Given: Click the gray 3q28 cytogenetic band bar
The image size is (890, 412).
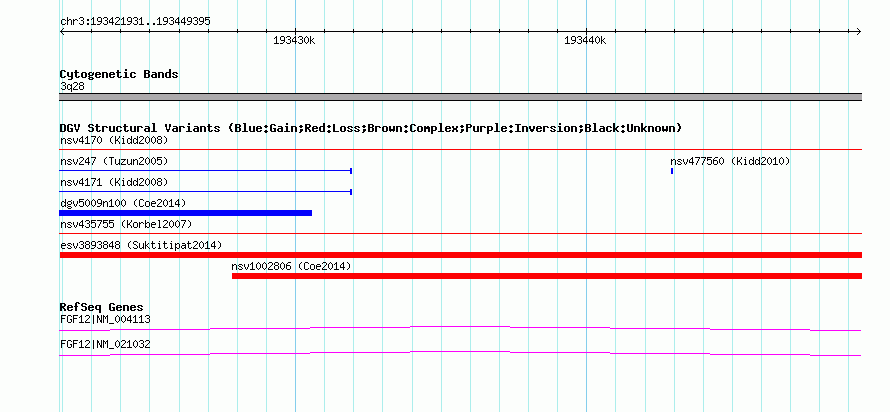Looking at the screenshot, I should [x=460, y=97].
